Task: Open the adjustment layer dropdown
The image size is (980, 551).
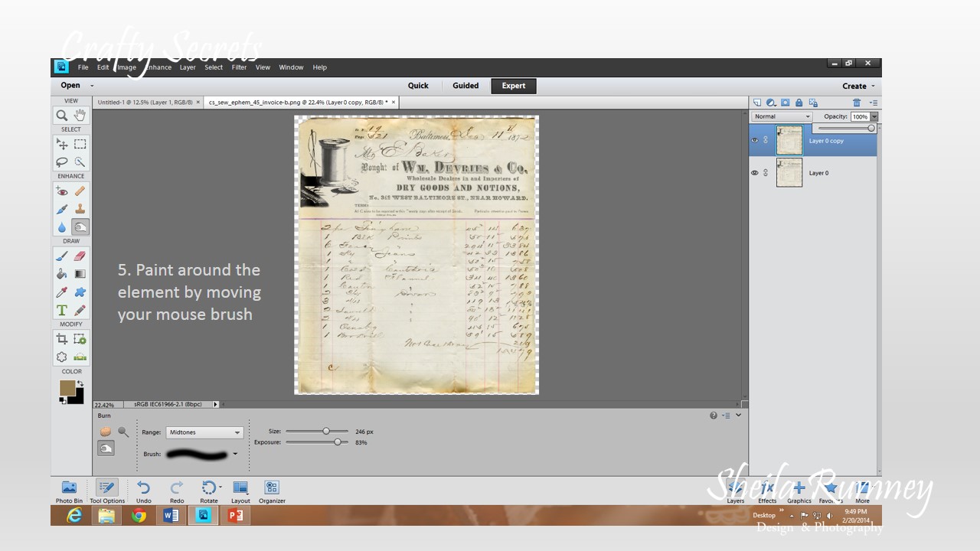Action: click(x=771, y=103)
